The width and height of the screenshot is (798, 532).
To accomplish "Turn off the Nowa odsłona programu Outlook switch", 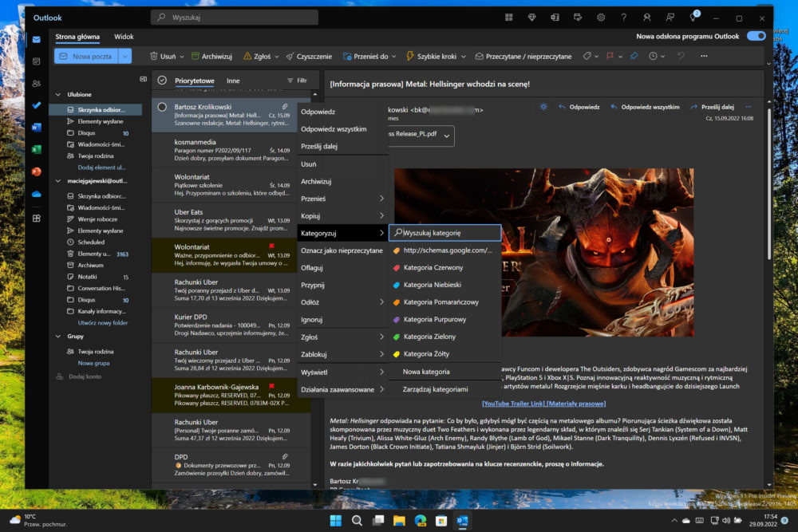I will pos(756,36).
